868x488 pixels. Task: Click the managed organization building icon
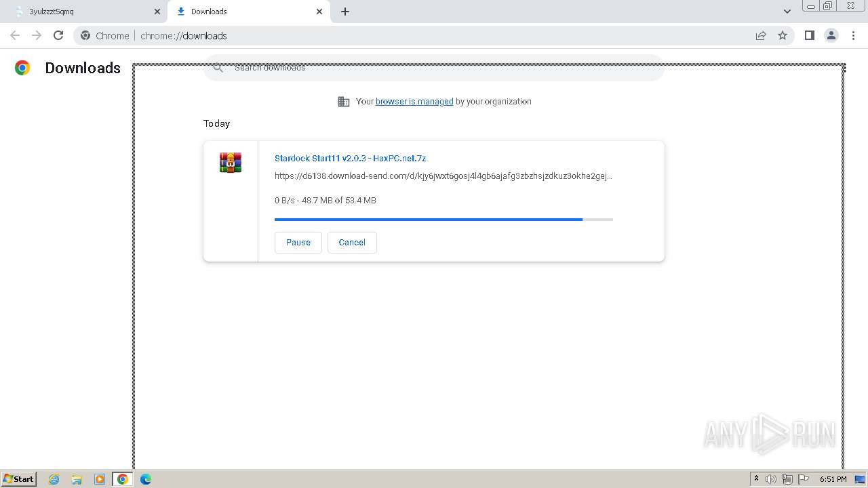[x=344, y=102]
